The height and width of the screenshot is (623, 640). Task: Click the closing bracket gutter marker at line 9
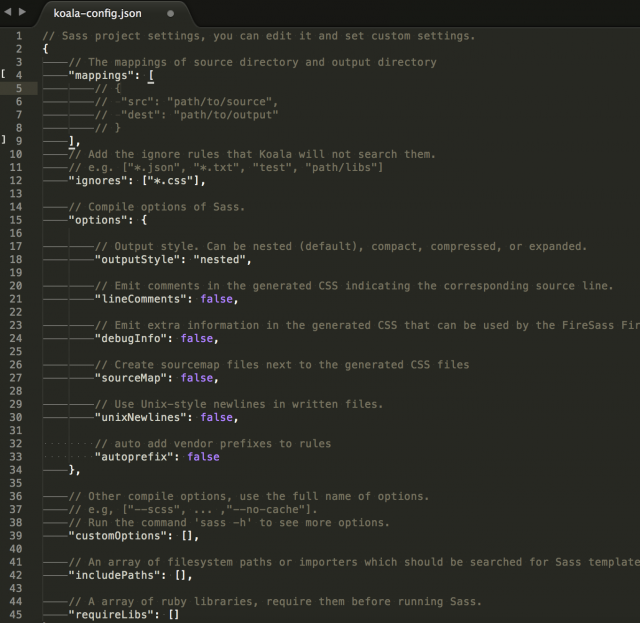(x=5, y=141)
